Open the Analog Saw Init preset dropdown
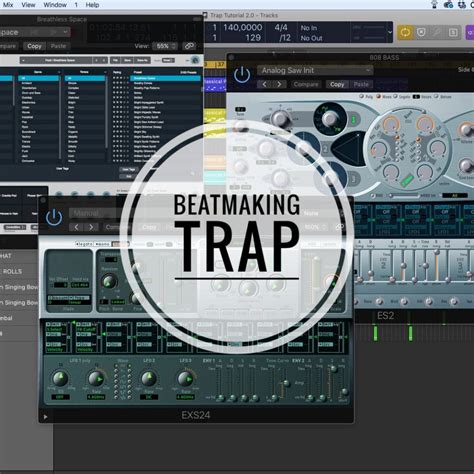The image size is (474, 474). (315, 70)
